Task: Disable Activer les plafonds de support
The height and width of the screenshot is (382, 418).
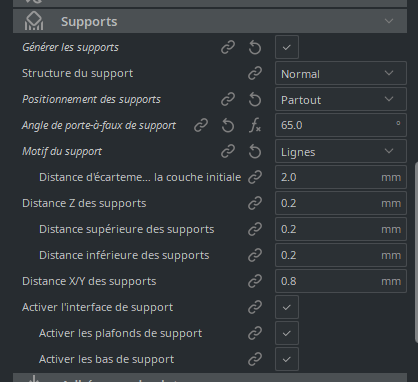Action: pos(287,333)
